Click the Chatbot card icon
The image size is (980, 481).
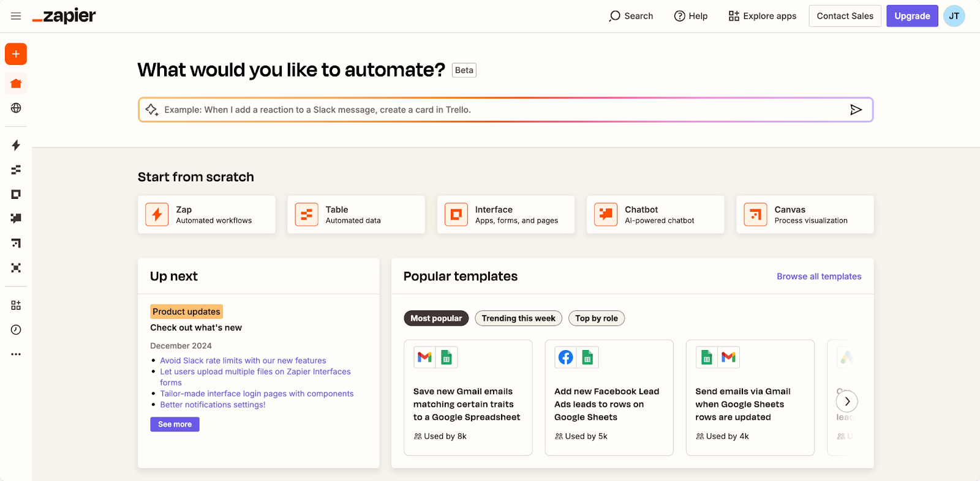click(x=606, y=214)
